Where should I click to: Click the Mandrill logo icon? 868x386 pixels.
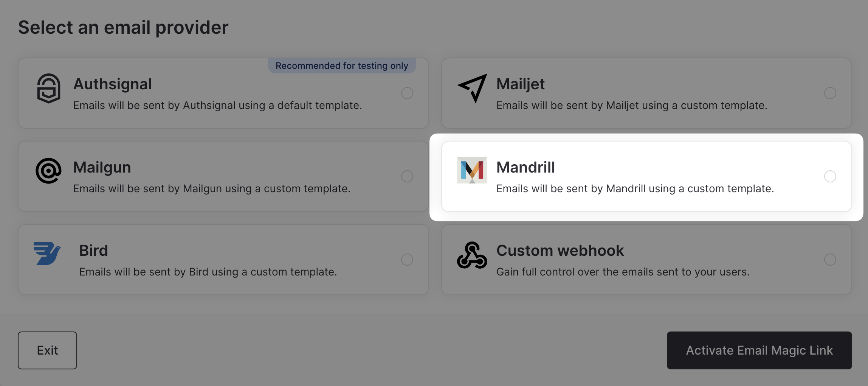pyautogui.click(x=472, y=170)
